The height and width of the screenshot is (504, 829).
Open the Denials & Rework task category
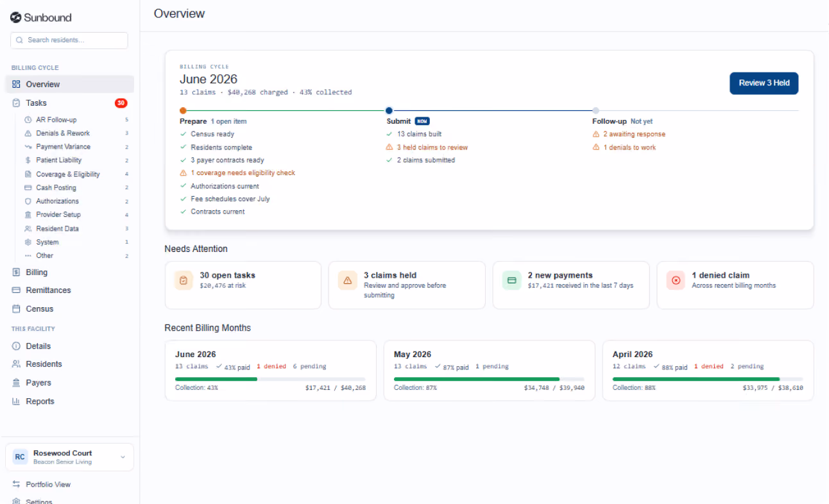76,133
